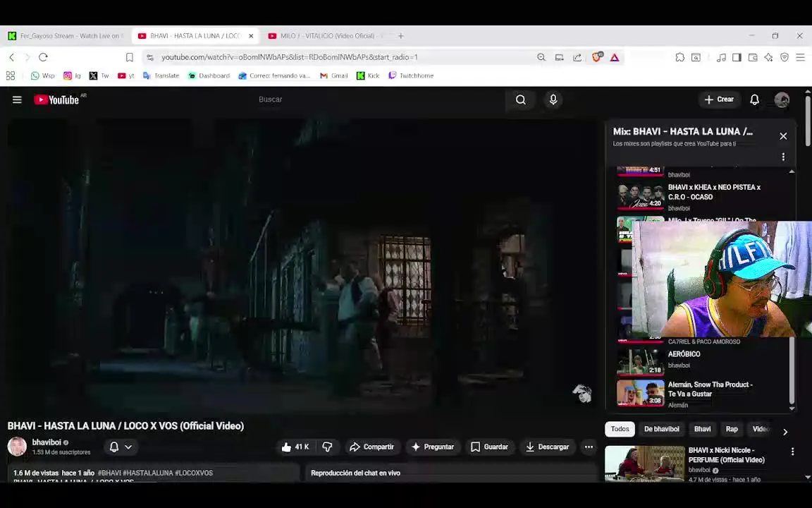Image resolution: width=812 pixels, height=508 pixels.
Task: Select the De bhaviboi filter chip
Action: click(x=662, y=429)
